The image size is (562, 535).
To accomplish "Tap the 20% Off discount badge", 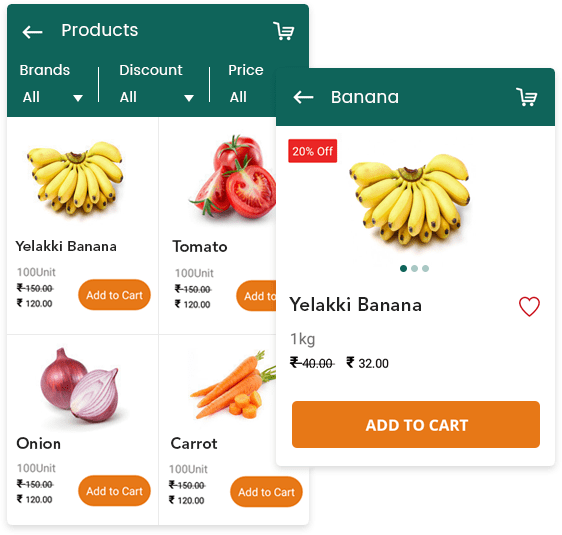I will click(313, 151).
